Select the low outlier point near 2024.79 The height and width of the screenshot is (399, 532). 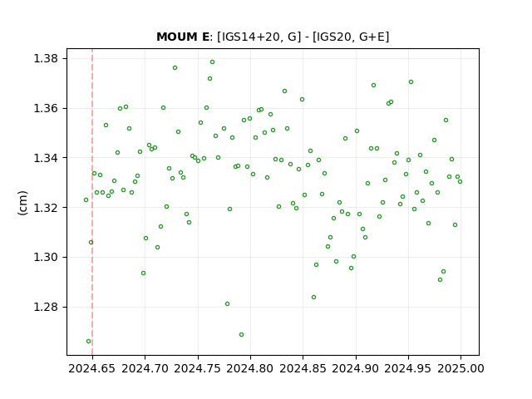[x=242, y=334]
